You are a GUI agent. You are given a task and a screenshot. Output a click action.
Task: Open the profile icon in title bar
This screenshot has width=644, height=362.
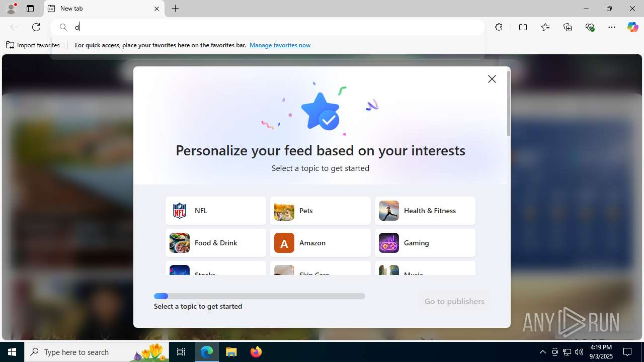point(11,9)
